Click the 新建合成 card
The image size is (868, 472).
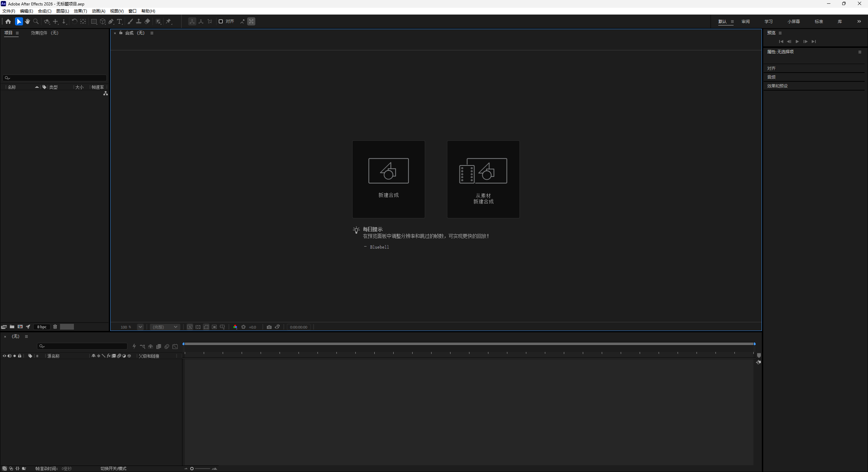(x=389, y=179)
